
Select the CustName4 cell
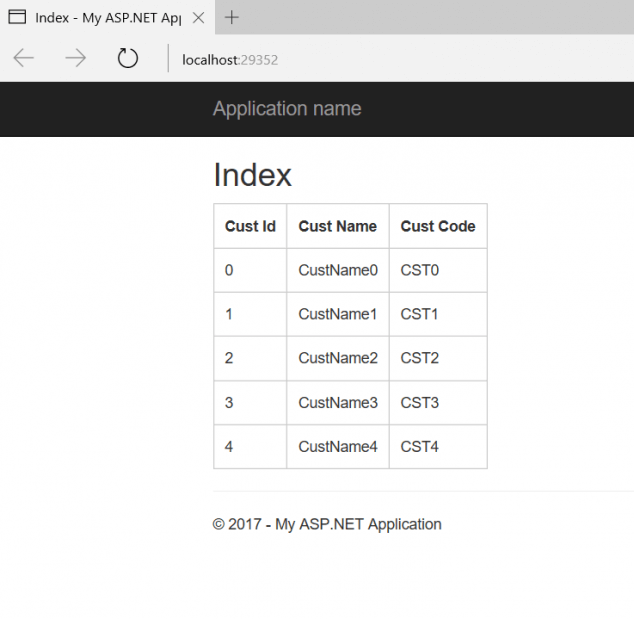pos(338,446)
